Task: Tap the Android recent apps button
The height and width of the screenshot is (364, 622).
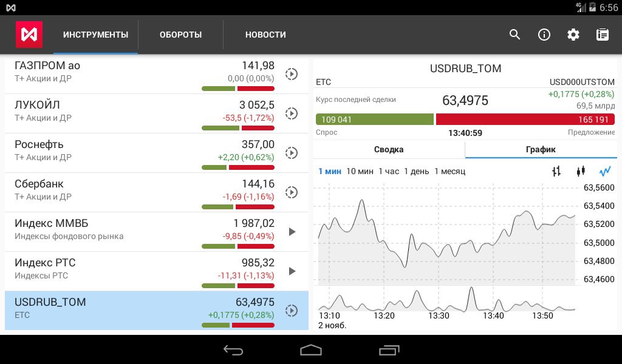Action: coord(389,349)
